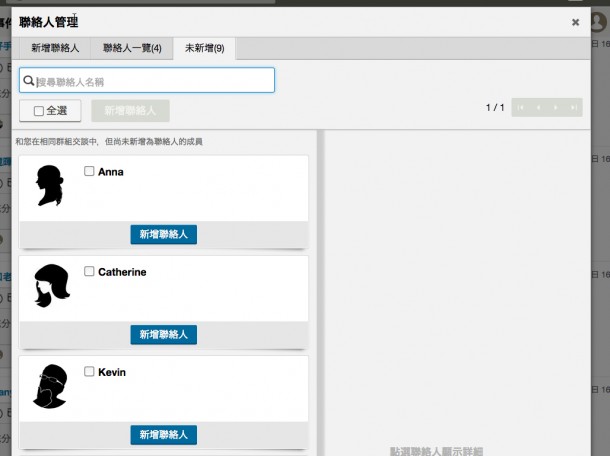Viewport: 610px width, 456px height.
Task: Click 新增聯絡人 button under Catherine
Action: [163, 335]
